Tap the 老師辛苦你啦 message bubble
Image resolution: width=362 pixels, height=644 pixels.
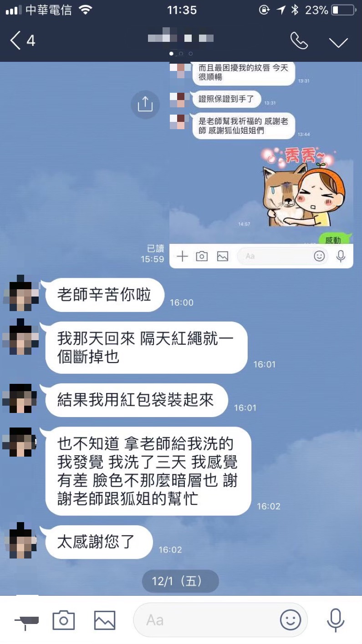(104, 295)
